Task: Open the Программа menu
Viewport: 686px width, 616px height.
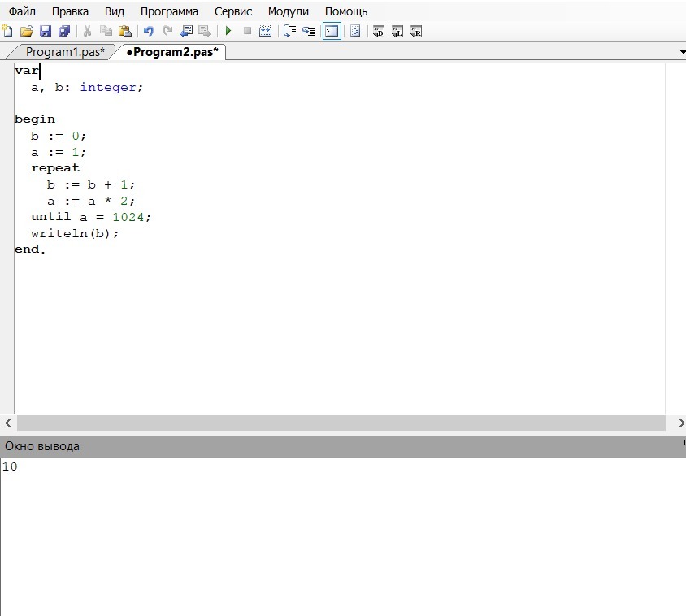Action: pyautogui.click(x=169, y=11)
